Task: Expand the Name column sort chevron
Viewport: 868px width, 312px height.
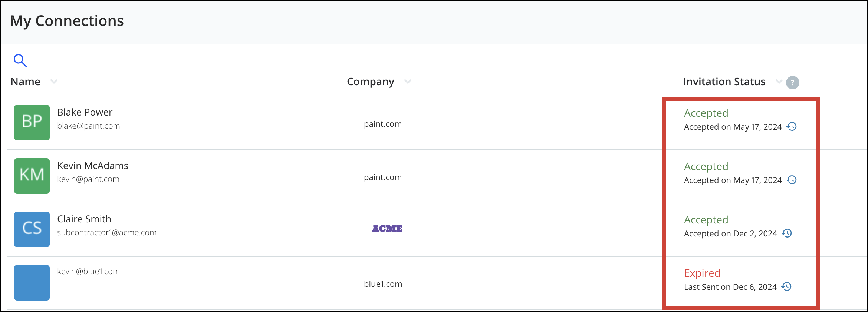Action: click(x=54, y=82)
